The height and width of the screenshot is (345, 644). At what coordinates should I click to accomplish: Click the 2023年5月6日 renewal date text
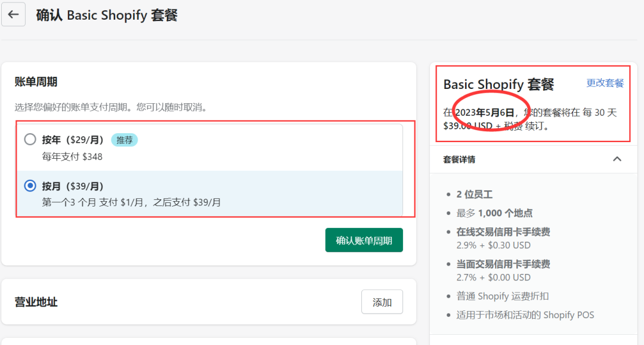pos(485,112)
